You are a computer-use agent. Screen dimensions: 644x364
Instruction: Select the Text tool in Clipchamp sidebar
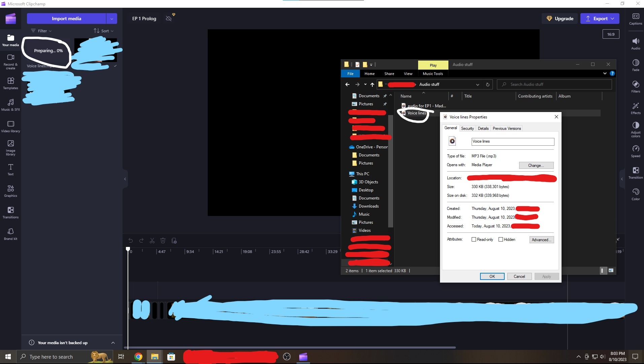coord(10,169)
